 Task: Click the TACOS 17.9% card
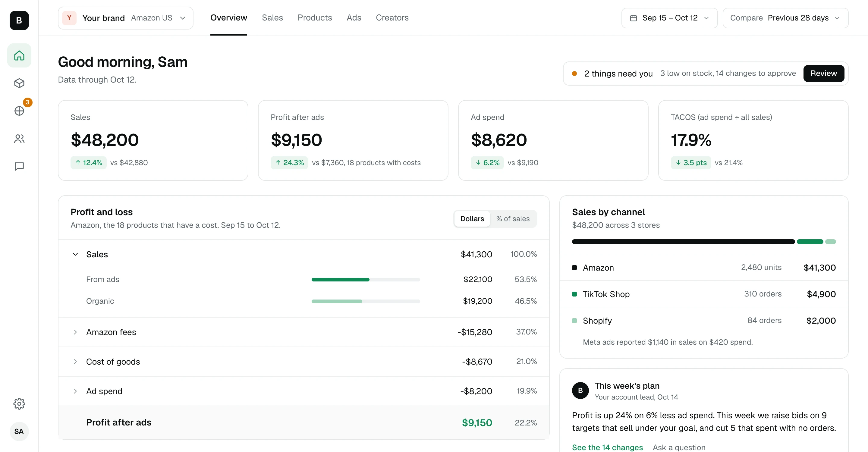click(753, 140)
